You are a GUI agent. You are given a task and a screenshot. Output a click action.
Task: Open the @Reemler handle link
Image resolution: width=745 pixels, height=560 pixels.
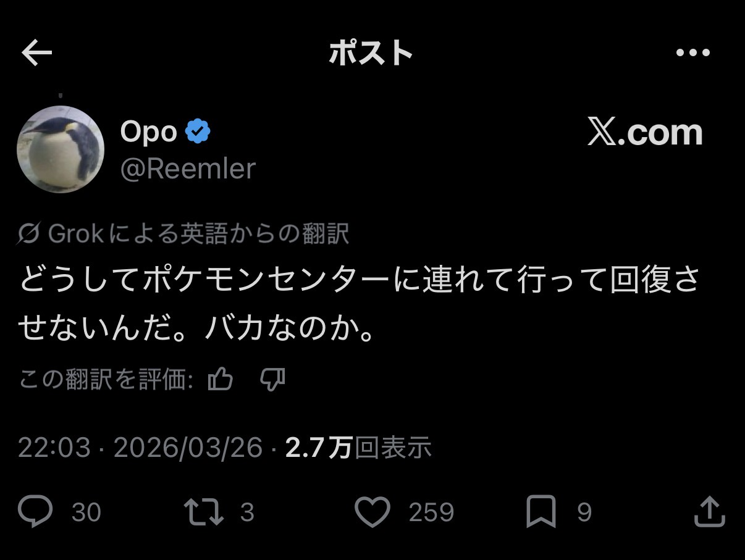click(187, 169)
